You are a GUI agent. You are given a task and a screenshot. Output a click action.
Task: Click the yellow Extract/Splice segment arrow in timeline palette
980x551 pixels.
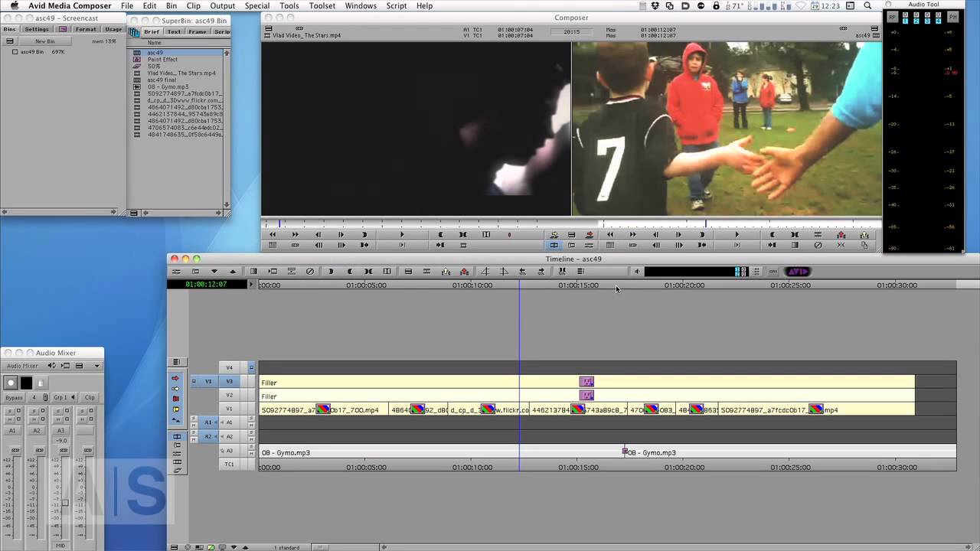pos(176,389)
